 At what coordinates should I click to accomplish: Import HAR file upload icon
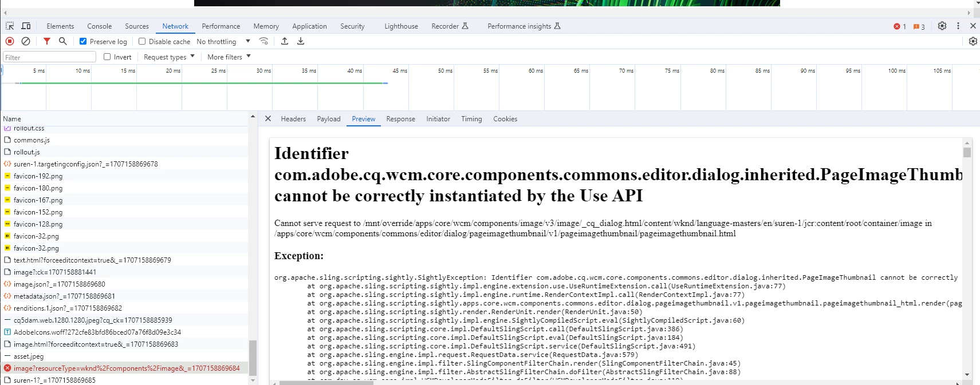(x=285, y=41)
